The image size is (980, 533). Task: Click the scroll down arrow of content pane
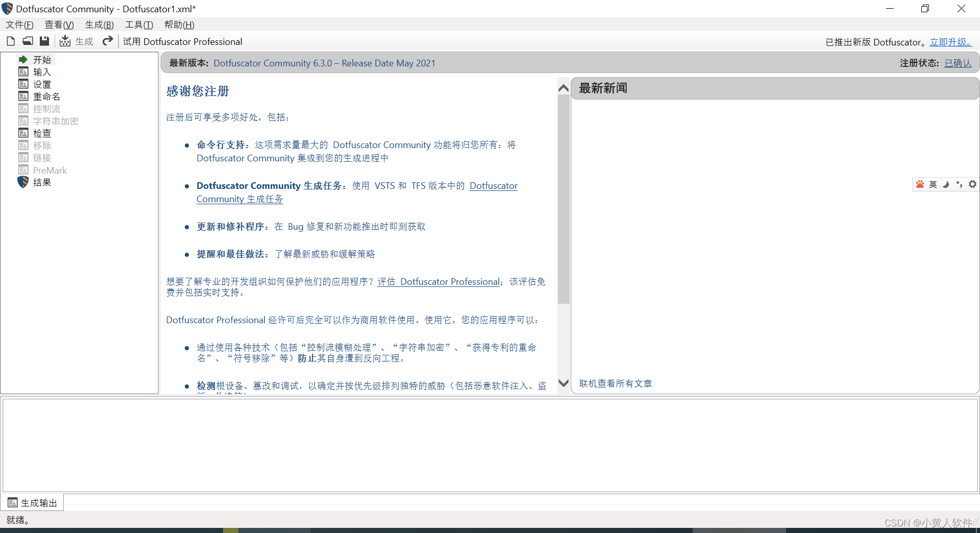click(x=563, y=383)
